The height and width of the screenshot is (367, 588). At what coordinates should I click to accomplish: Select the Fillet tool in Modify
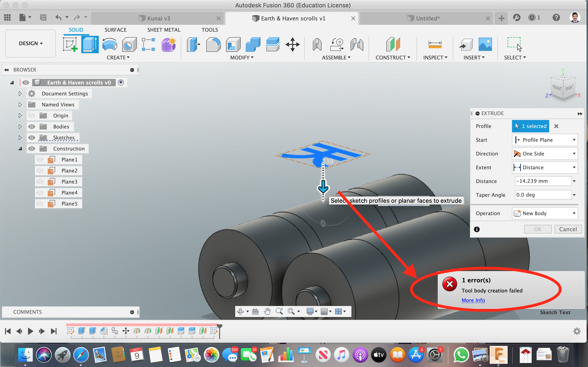coord(213,44)
